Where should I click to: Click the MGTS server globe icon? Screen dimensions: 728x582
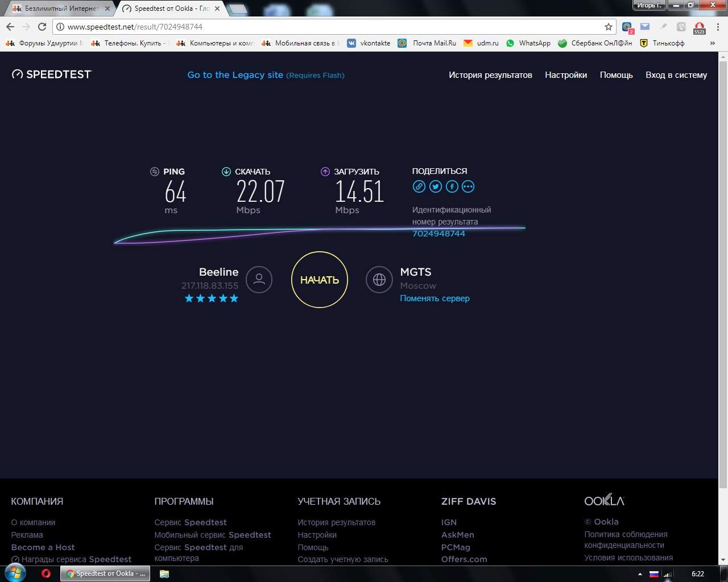379,280
